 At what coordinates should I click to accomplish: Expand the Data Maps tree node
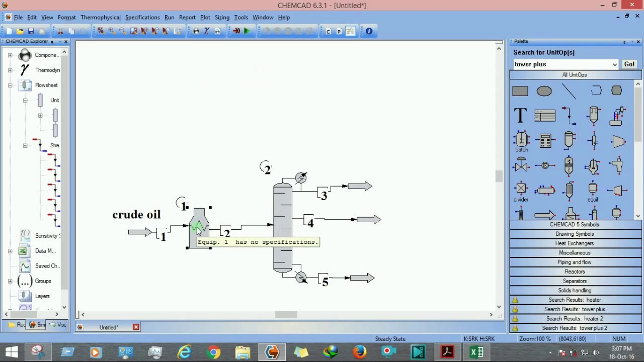point(10,251)
